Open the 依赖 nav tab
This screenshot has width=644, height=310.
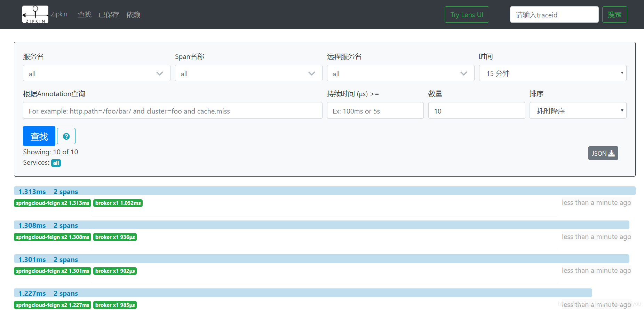133,15
